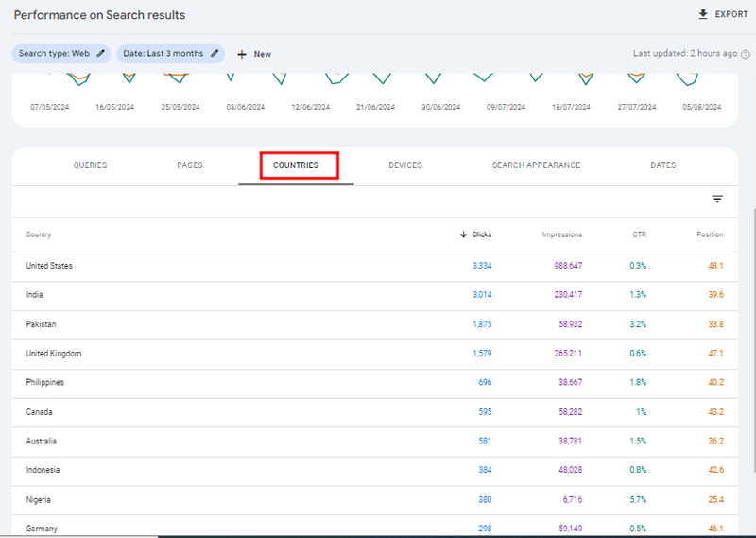Click the Export download icon
756x538 pixels.
tap(703, 14)
